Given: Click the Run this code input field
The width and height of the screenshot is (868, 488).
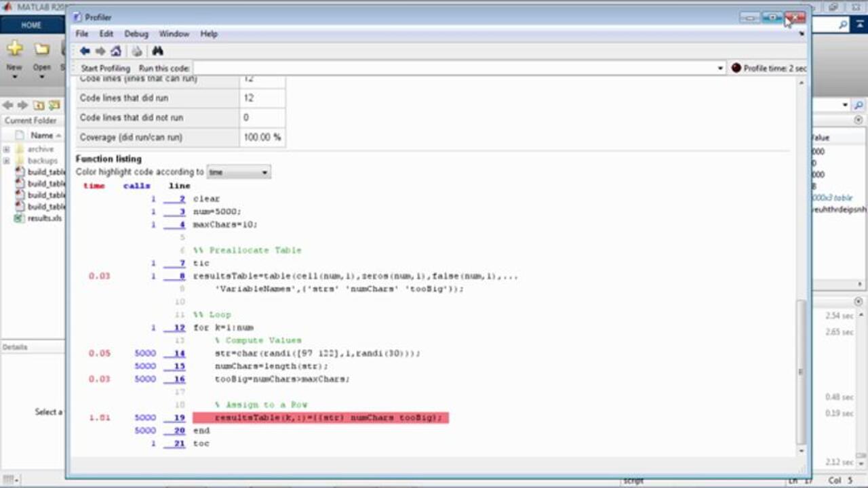Looking at the screenshot, I should pyautogui.click(x=454, y=68).
